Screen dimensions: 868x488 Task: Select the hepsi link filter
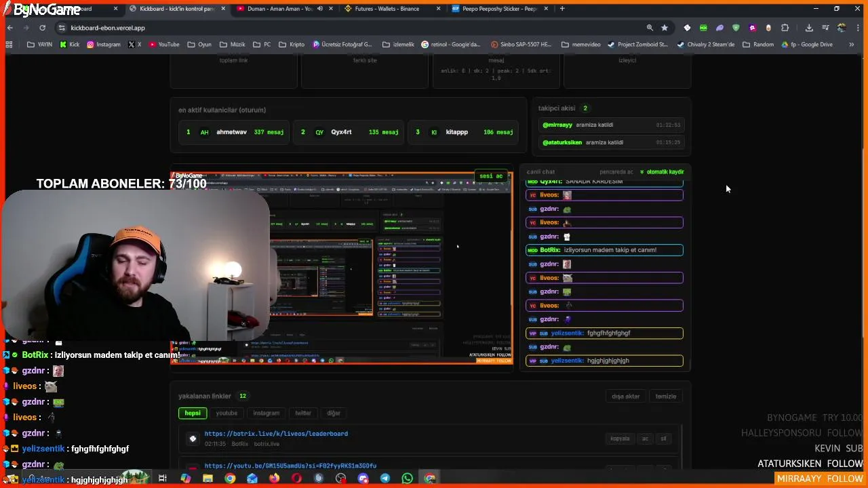point(193,413)
